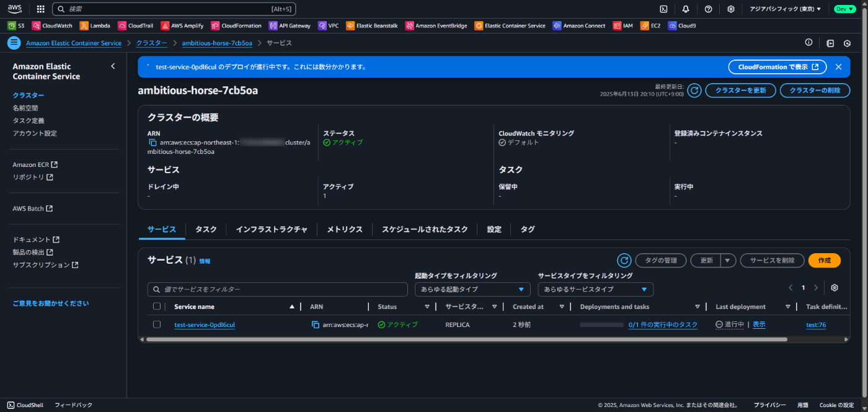Open the services grid menu

pos(41,9)
